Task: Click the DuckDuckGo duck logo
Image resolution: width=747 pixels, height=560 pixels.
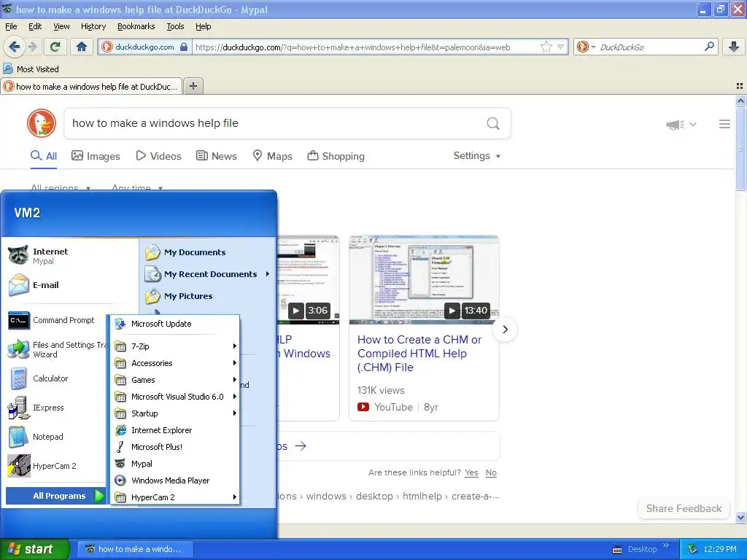Action: 42,123
